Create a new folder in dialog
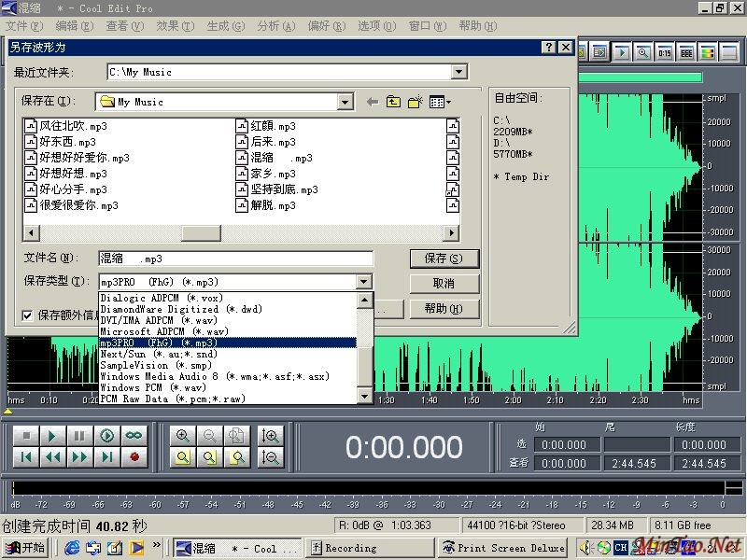This screenshot has height=560, width=747. (x=415, y=102)
